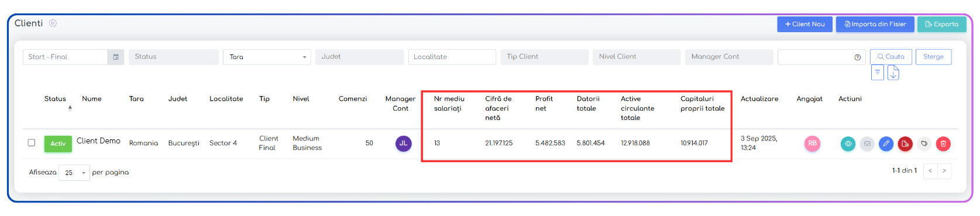980x216 pixels.
Task: Click the 5.482.583 profit value
Action: tap(550, 143)
